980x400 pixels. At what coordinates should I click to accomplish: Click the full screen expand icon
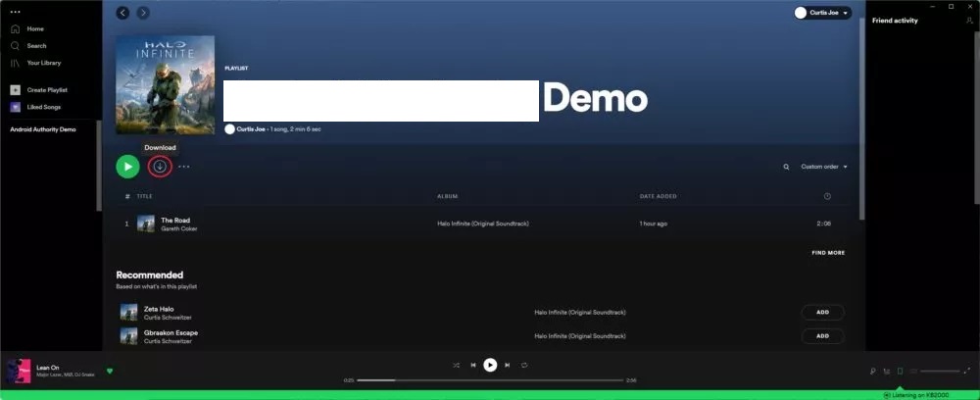click(x=969, y=371)
